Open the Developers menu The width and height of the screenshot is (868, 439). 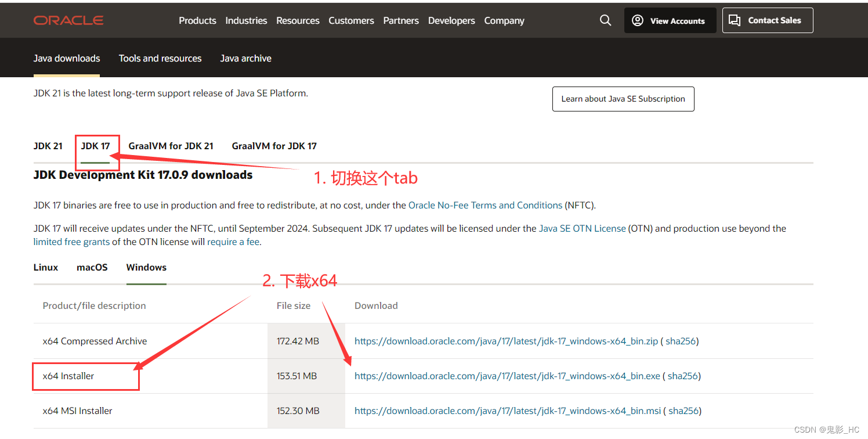(451, 20)
